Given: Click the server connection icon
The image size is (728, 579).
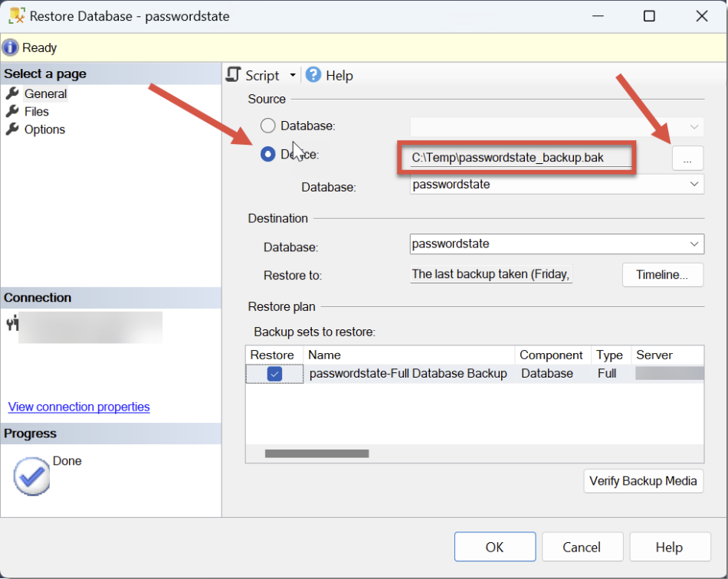Looking at the screenshot, I should 12,322.
